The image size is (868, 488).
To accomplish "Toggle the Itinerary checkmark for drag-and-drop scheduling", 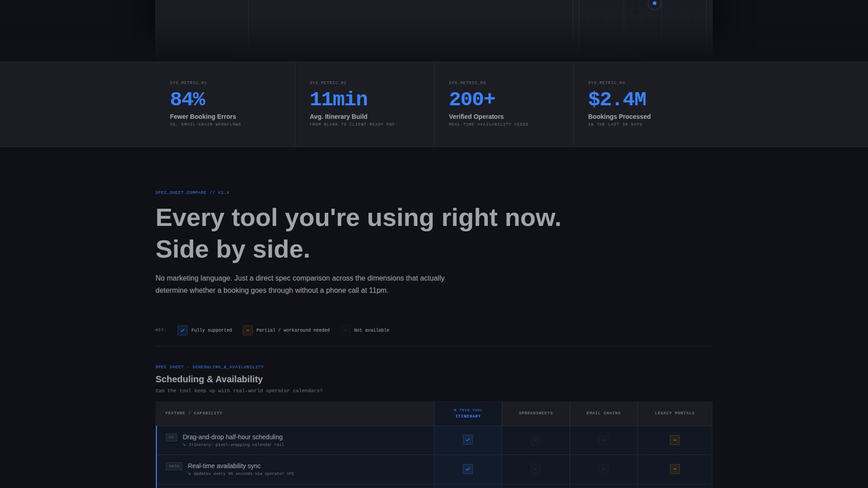I will click(x=468, y=440).
